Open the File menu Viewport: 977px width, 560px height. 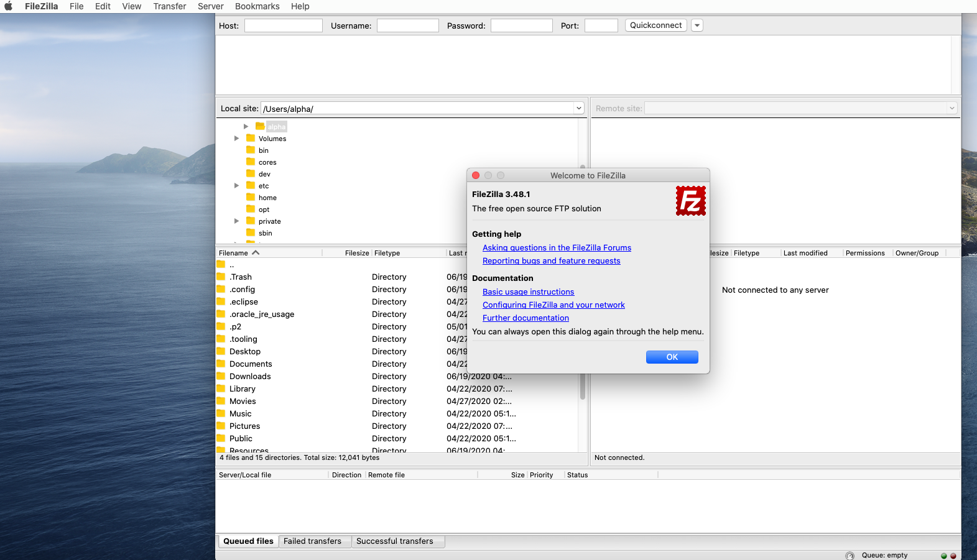tap(76, 6)
